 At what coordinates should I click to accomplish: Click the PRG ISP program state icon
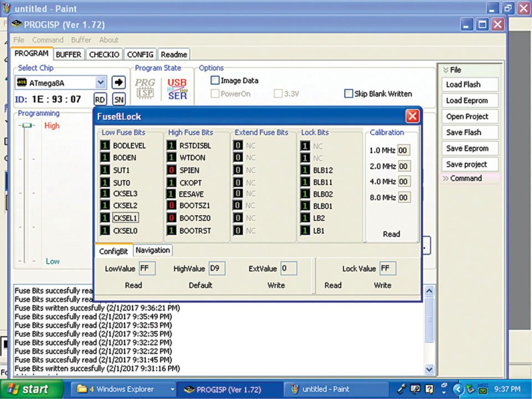(145, 89)
